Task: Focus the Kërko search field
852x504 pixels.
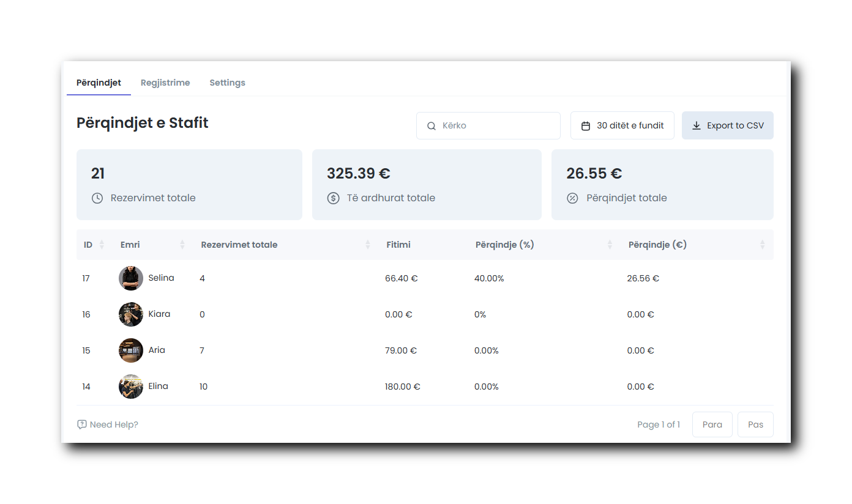Action: (x=496, y=125)
